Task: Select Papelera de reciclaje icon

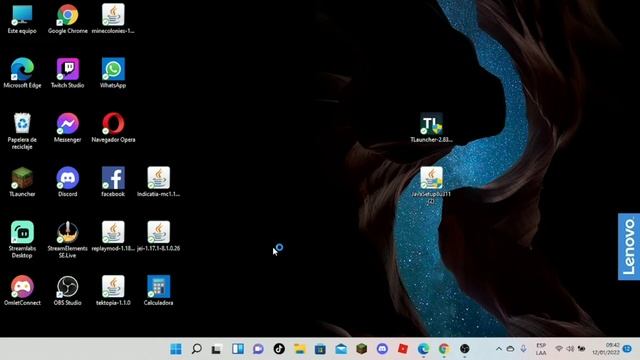Action: coord(22,131)
